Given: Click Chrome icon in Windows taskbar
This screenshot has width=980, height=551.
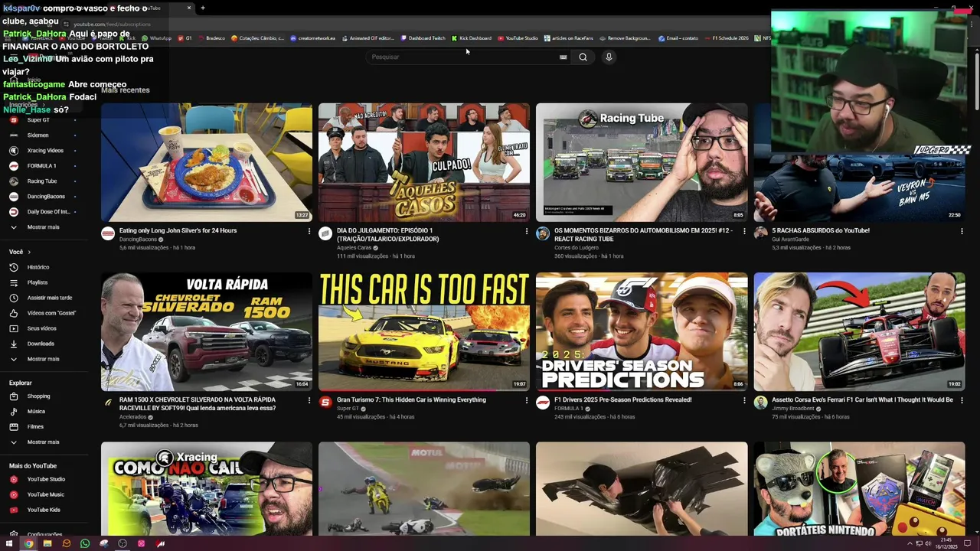Looking at the screenshot, I should pos(28,544).
